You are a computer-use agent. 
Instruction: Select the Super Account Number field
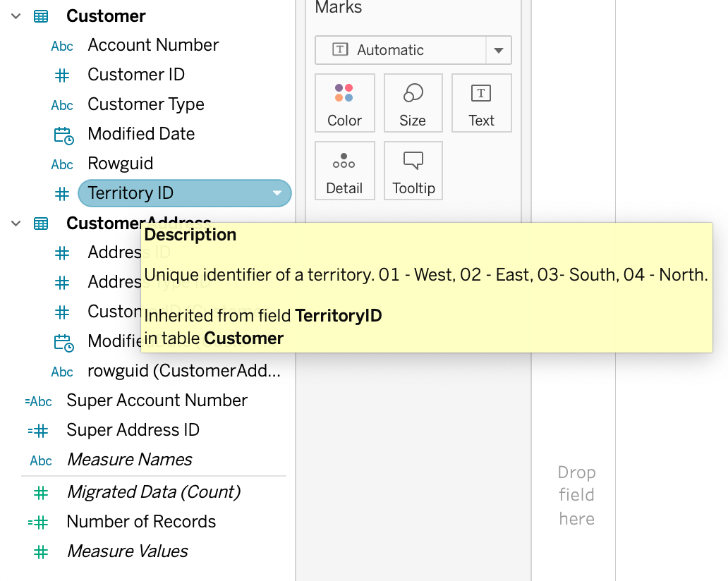point(157,400)
